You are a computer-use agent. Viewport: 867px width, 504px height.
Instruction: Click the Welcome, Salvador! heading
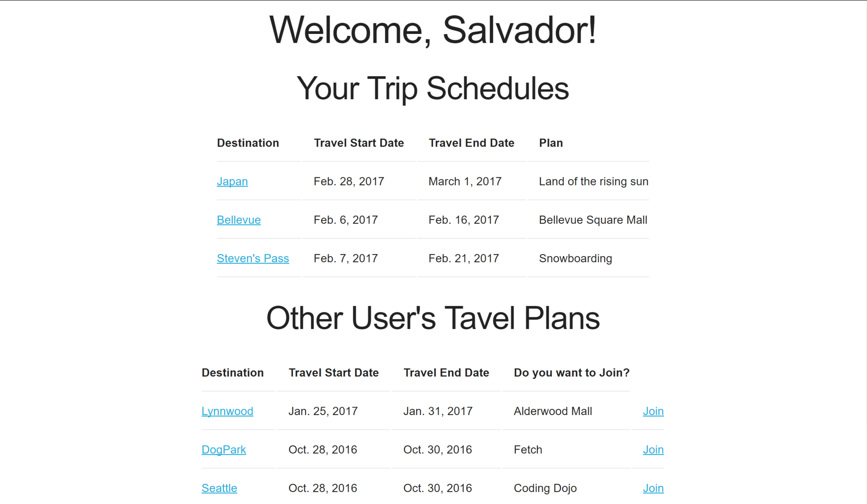point(433,30)
